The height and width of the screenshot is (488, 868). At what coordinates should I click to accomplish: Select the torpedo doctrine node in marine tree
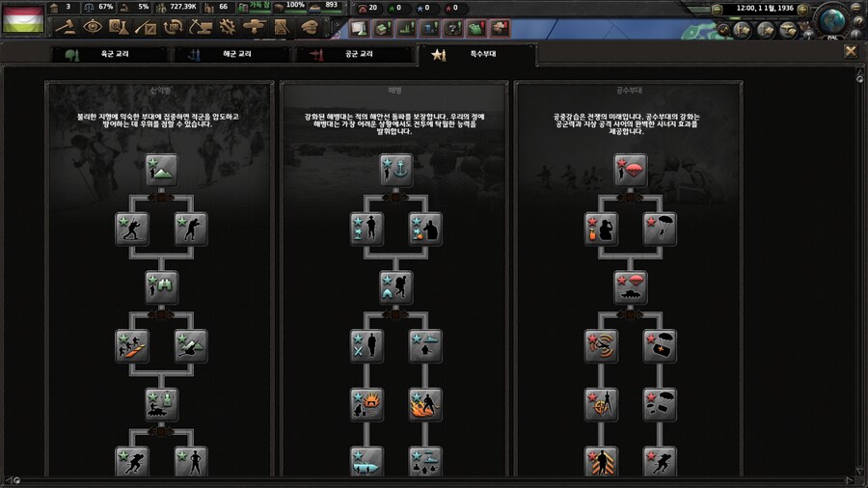coord(366,461)
